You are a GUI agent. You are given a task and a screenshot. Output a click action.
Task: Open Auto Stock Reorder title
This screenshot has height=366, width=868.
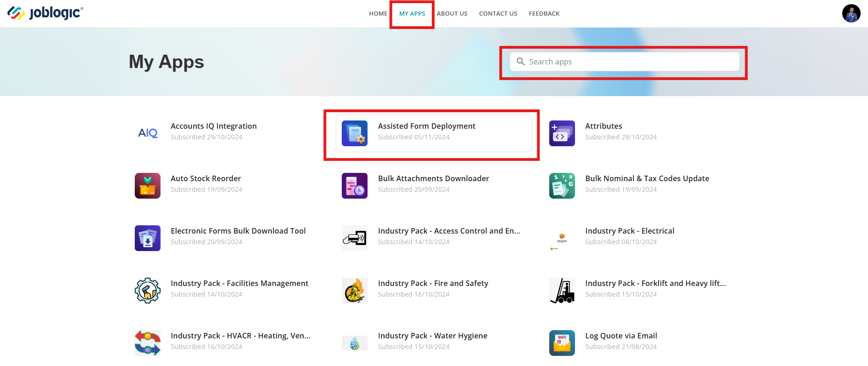coord(206,178)
